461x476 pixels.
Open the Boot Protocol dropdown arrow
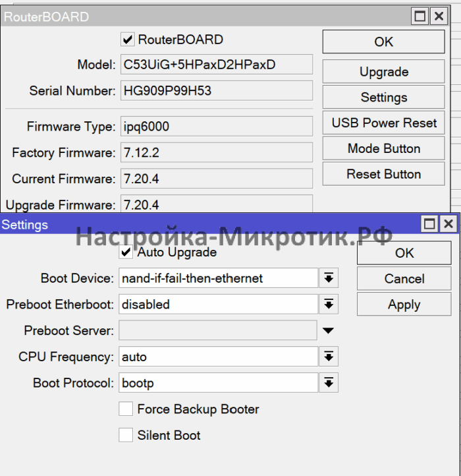click(328, 383)
